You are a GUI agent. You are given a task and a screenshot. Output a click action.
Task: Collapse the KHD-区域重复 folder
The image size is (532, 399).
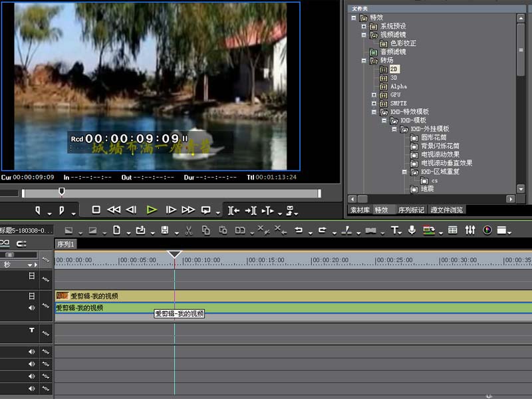tap(404, 172)
